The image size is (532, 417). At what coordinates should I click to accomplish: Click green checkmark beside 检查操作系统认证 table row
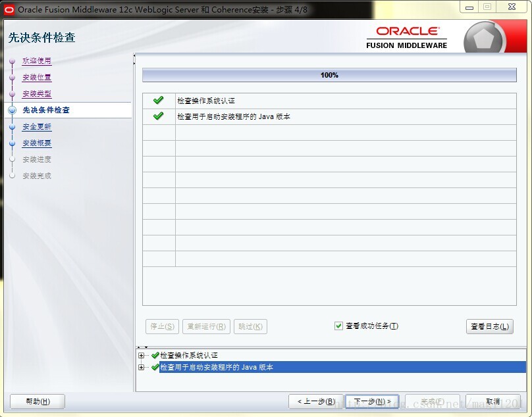click(x=159, y=100)
